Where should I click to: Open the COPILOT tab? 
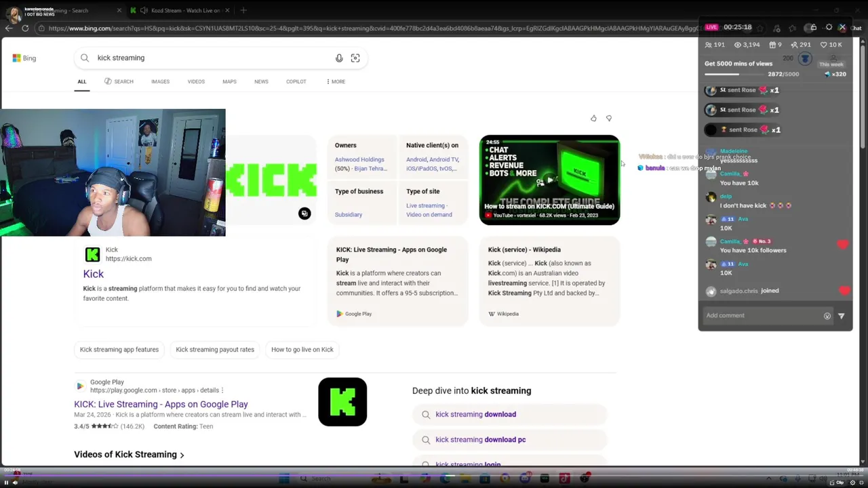coord(296,81)
